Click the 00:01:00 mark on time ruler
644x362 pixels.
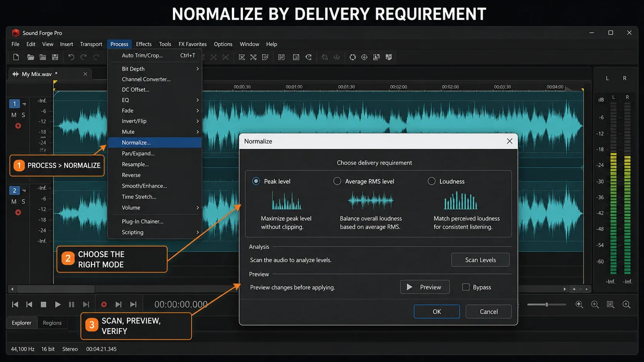click(x=294, y=87)
